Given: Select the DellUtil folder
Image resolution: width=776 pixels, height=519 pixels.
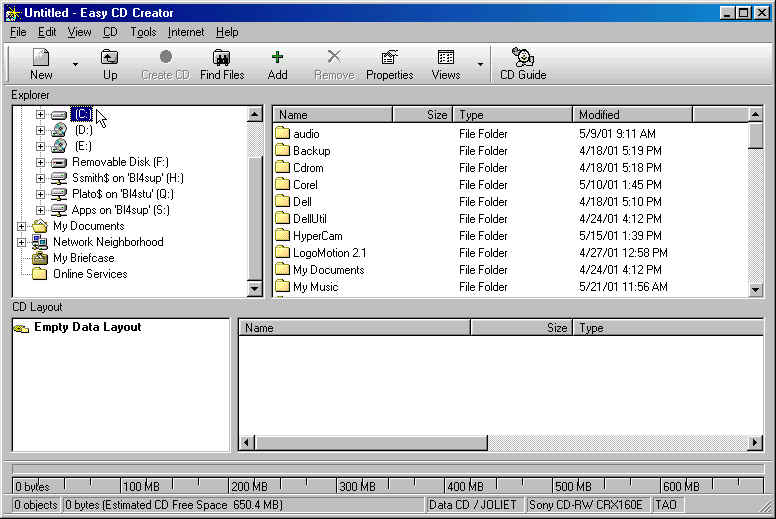Looking at the screenshot, I should 301,219.
